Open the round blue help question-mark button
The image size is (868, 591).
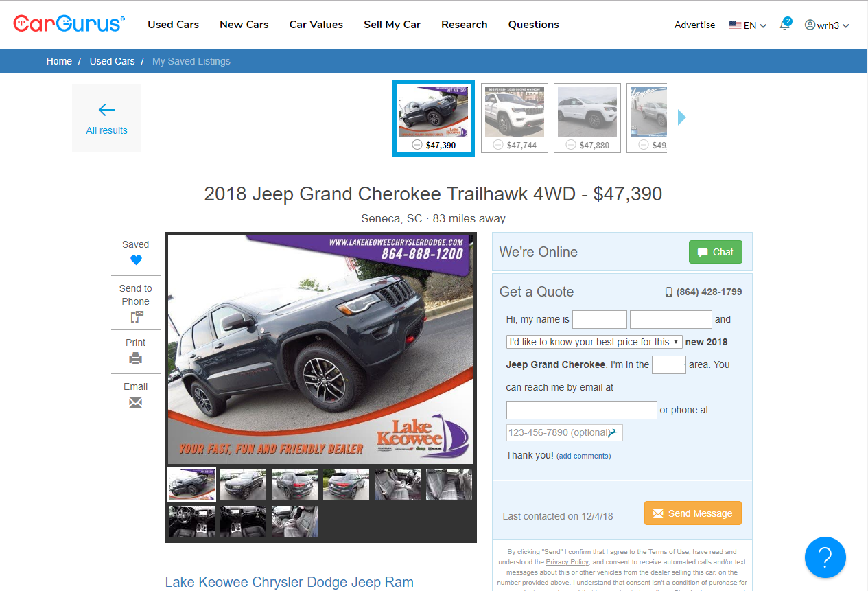825,557
